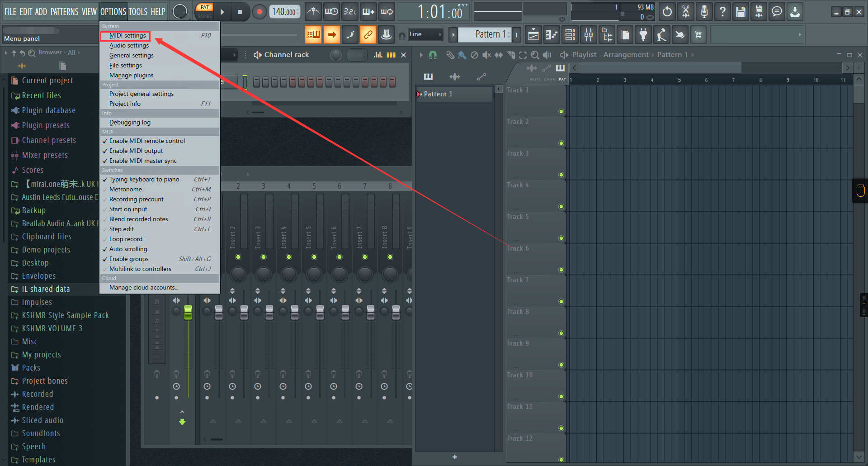Toggle overdub (piano plus) icon
Image resolution: width=868 pixels, height=466 pixels.
coord(368,12)
